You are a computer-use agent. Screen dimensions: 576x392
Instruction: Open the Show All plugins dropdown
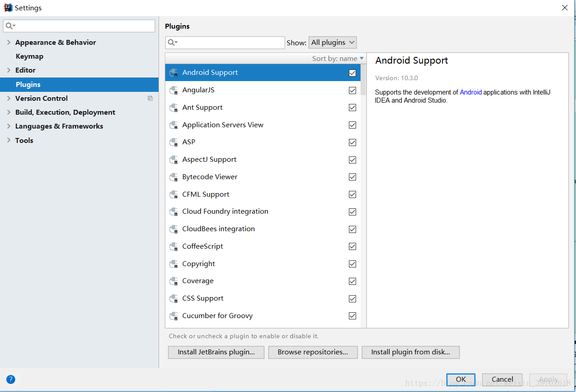point(332,43)
